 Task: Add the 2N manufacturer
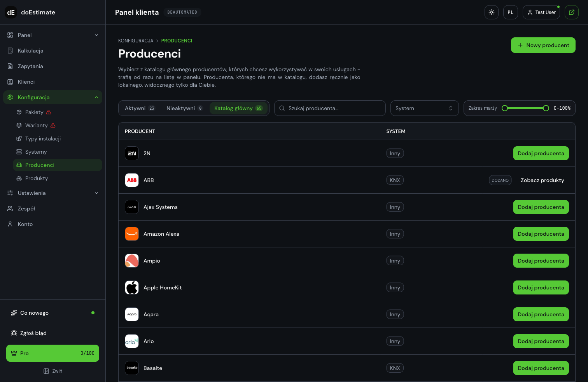coord(541,153)
